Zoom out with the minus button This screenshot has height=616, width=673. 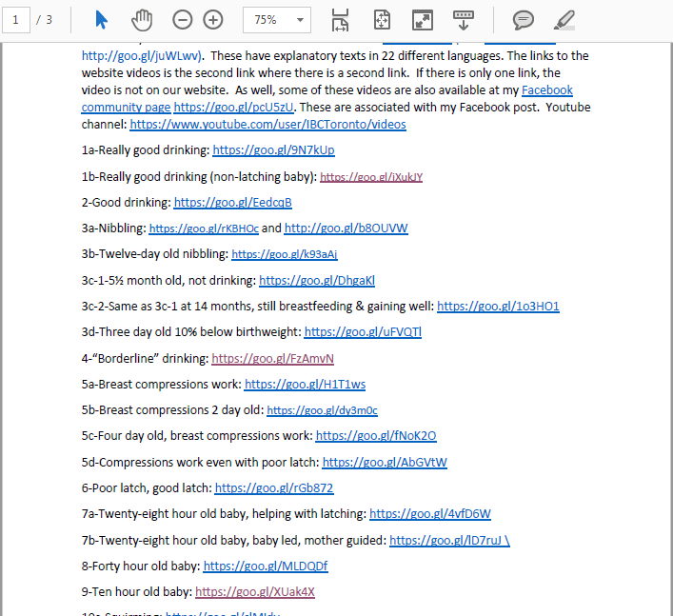pos(183,20)
